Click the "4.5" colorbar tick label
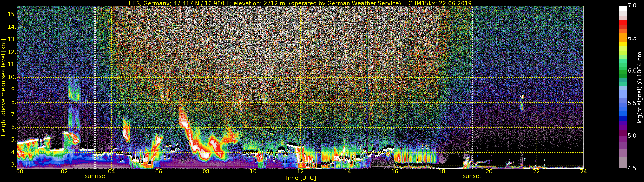This screenshot has width=644, height=182. pos(632,168)
